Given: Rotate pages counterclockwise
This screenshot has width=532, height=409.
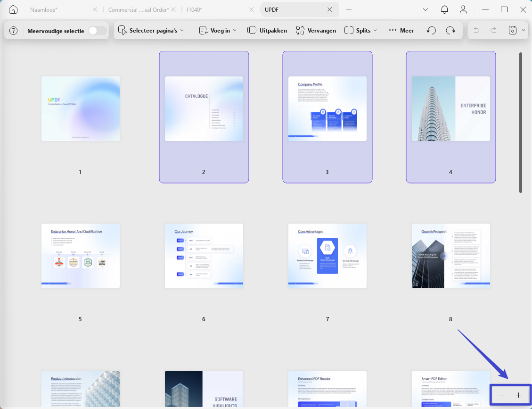Looking at the screenshot, I should tap(431, 31).
